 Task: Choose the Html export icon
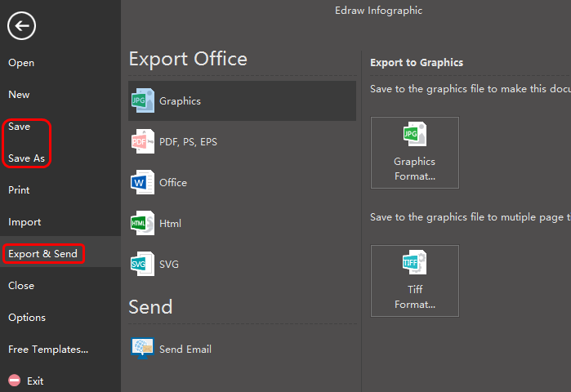point(142,223)
